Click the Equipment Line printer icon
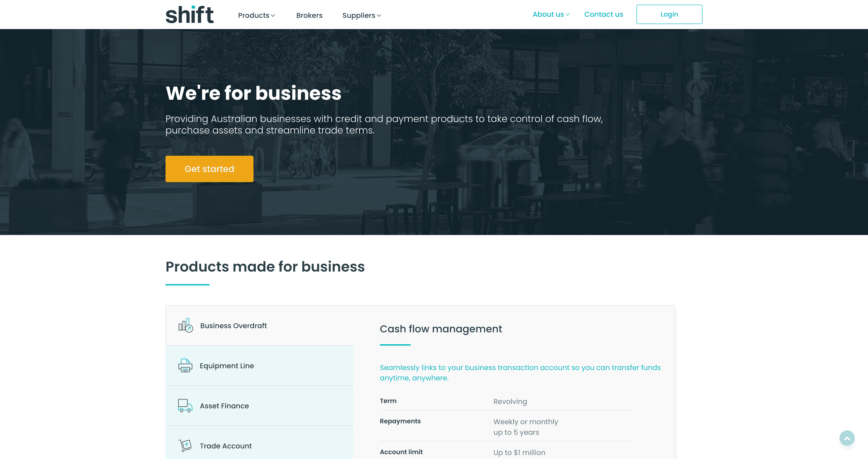 [x=185, y=366]
